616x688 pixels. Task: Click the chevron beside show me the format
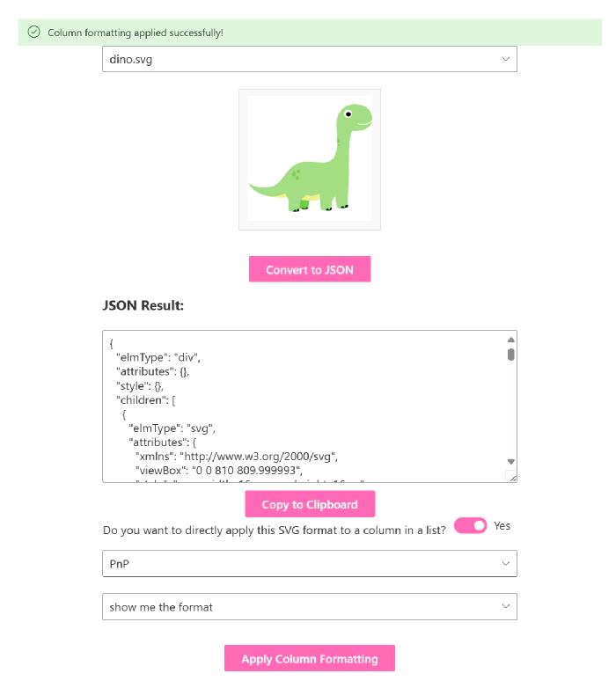click(x=505, y=606)
